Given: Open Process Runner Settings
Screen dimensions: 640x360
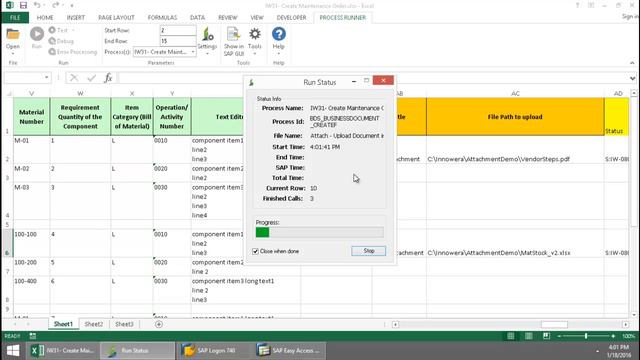Looking at the screenshot, I should pyautogui.click(x=207, y=41).
